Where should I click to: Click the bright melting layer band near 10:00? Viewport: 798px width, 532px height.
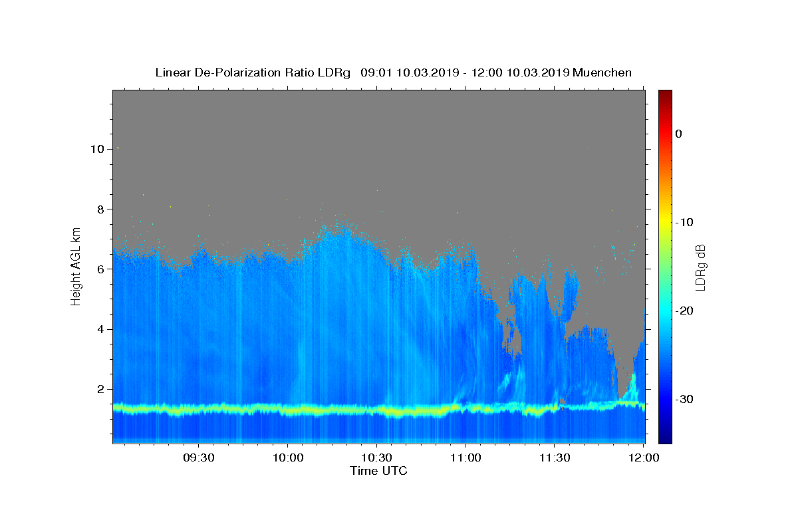click(287, 409)
